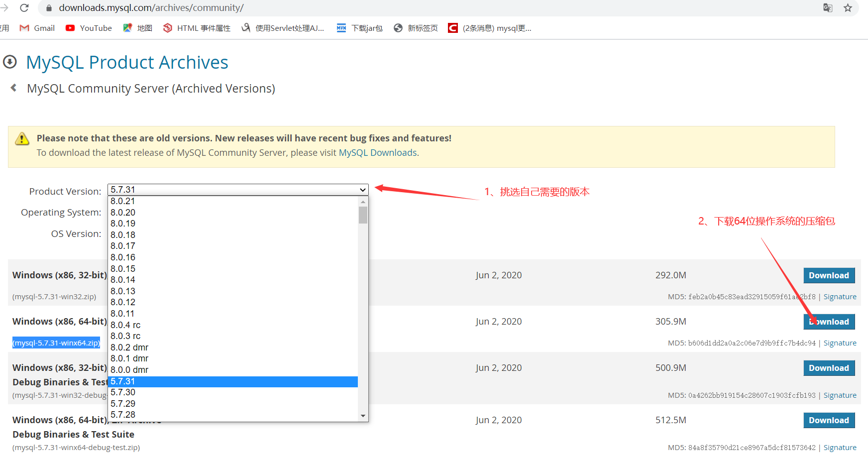Download 64-bit debug binaries 512.5M
Viewport: 868px width, 461px height.
coord(829,420)
